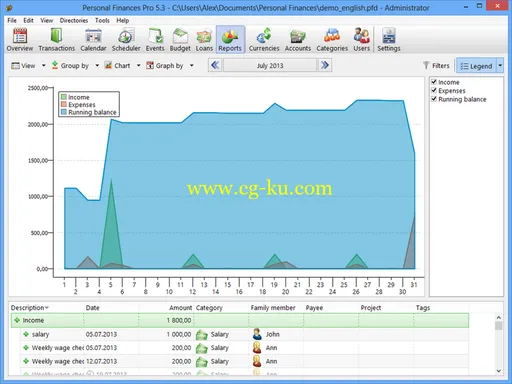Sort by the Amount column header

pyautogui.click(x=166, y=308)
